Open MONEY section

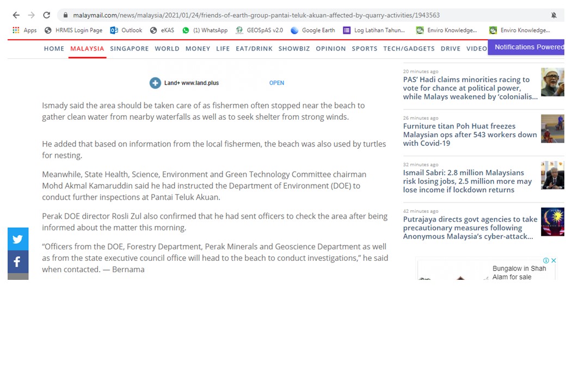point(198,48)
